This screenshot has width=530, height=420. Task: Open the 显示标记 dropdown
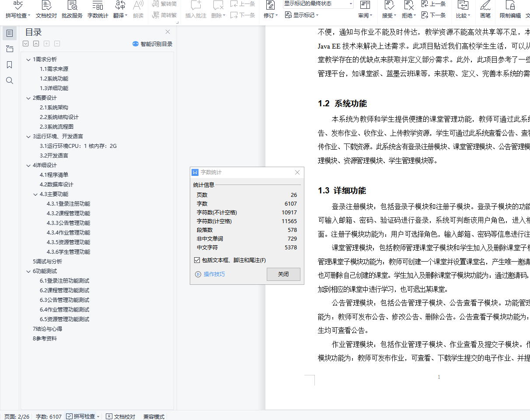pyautogui.click(x=302, y=15)
